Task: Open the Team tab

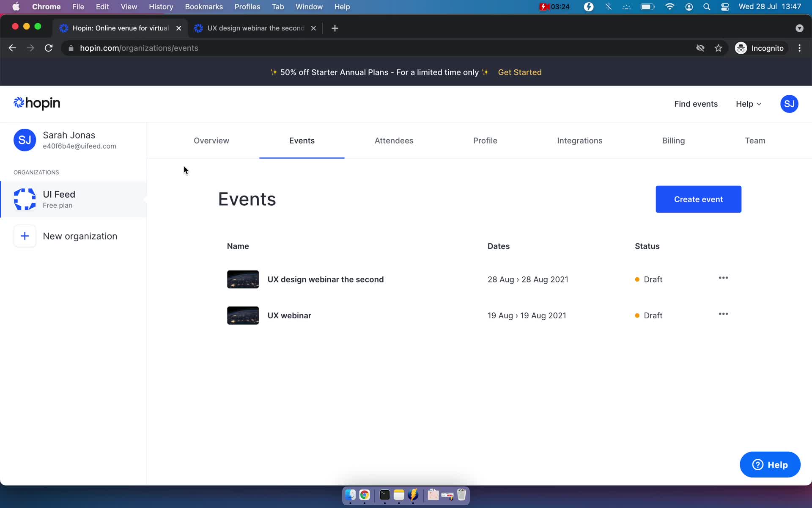Action: (x=755, y=141)
